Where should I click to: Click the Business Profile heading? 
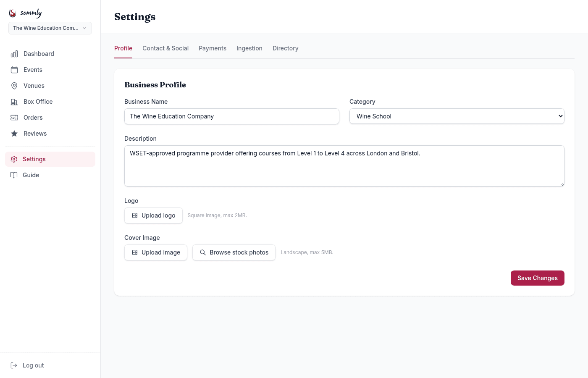click(155, 85)
